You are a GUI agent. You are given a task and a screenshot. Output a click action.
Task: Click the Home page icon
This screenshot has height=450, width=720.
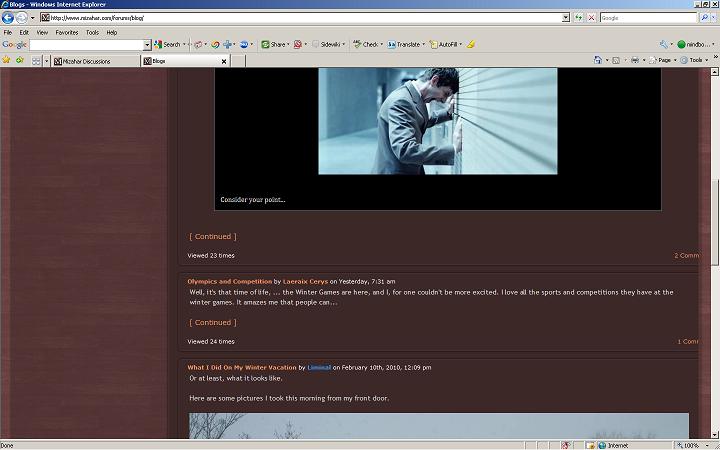click(x=597, y=60)
